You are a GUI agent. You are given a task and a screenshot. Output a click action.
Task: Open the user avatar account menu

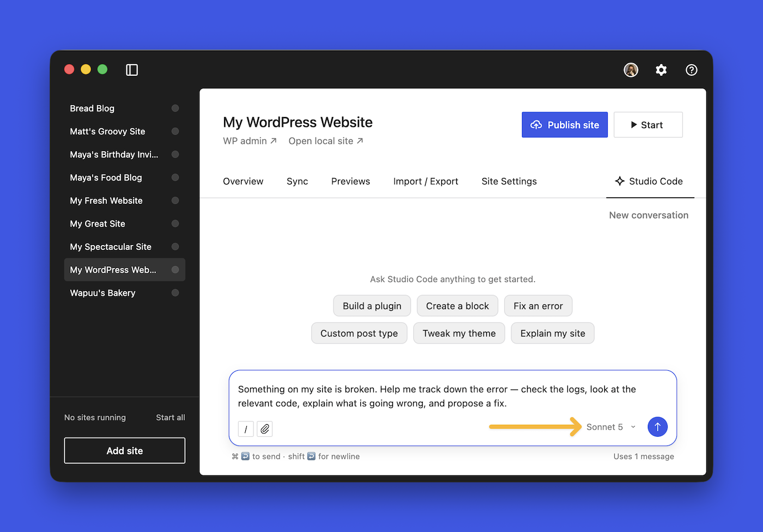point(631,70)
